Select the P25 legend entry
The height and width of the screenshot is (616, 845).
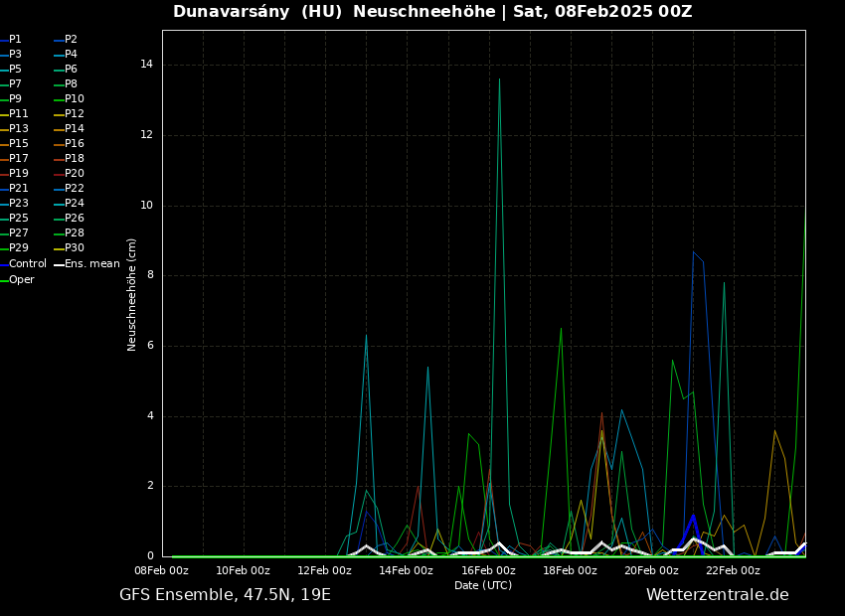(x=18, y=219)
